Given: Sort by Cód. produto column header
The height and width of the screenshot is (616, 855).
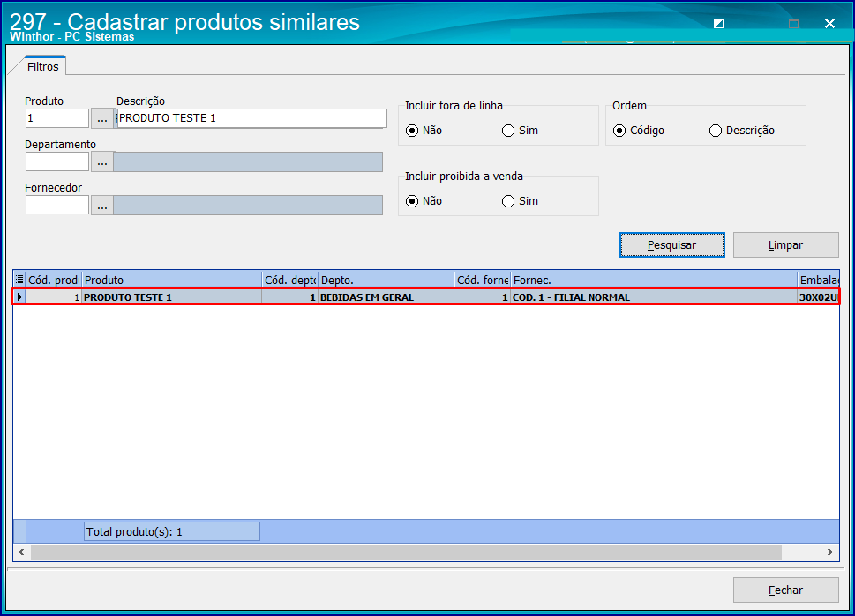Looking at the screenshot, I should pyautogui.click(x=54, y=280).
